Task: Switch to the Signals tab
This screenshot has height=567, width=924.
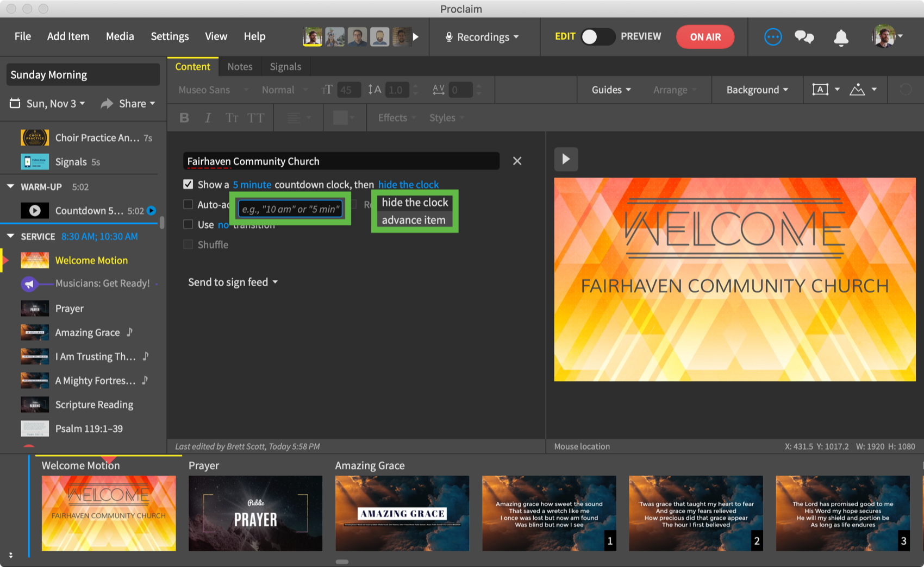Action: coord(285,66)
